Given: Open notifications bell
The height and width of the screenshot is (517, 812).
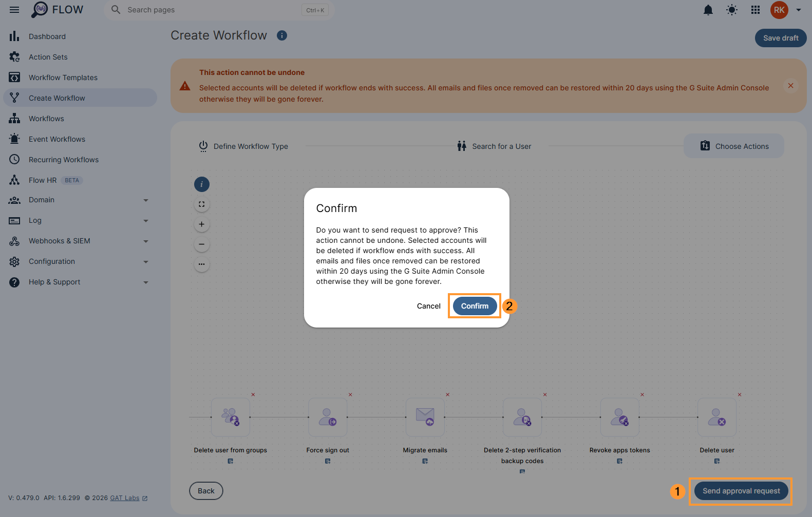Looking at the screenshot, I should (x=708, y=10).
